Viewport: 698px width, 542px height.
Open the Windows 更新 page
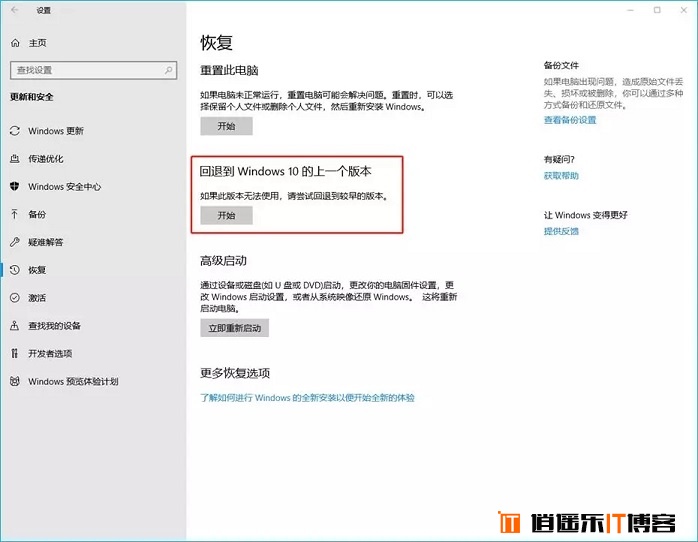[56, 131]
